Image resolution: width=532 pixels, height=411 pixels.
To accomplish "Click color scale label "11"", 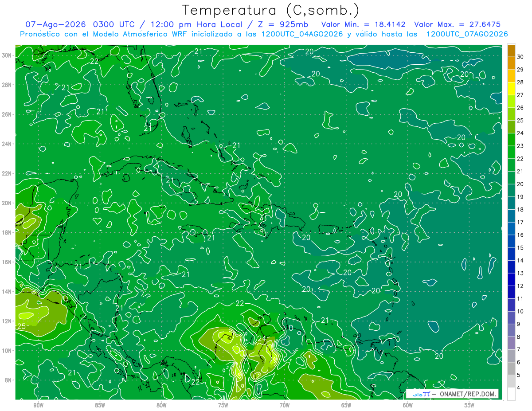I will (520, 299).
